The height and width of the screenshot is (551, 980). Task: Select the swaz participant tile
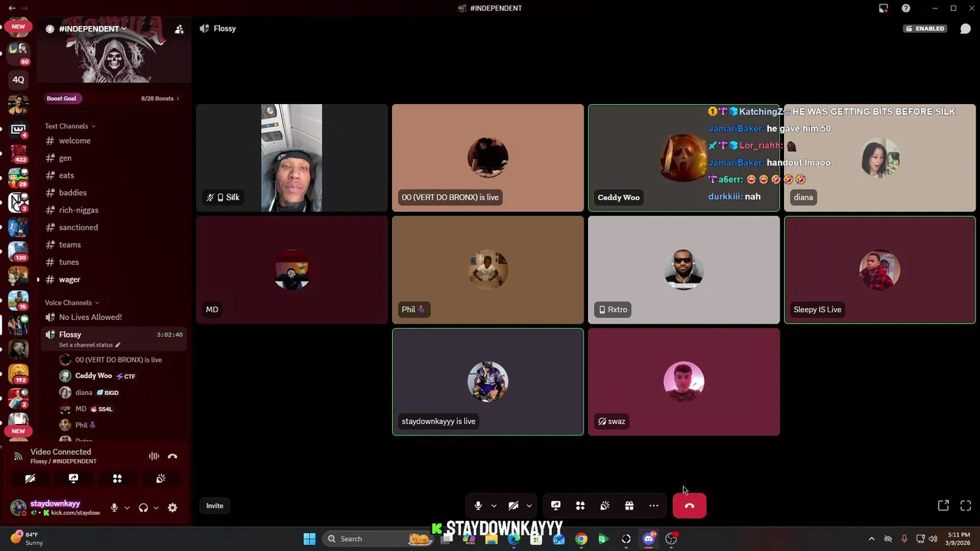[684, 382]
